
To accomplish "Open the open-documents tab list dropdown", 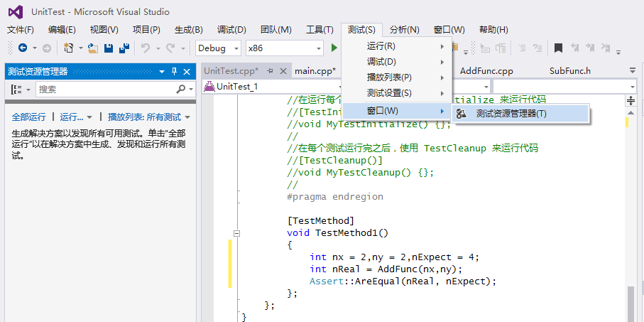I will click(633, 71).
